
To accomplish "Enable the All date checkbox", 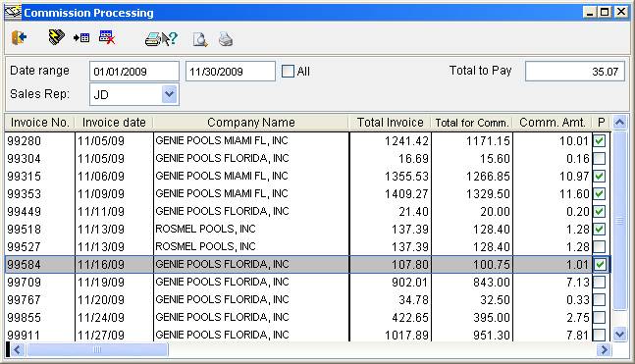I will click(288, 72).
